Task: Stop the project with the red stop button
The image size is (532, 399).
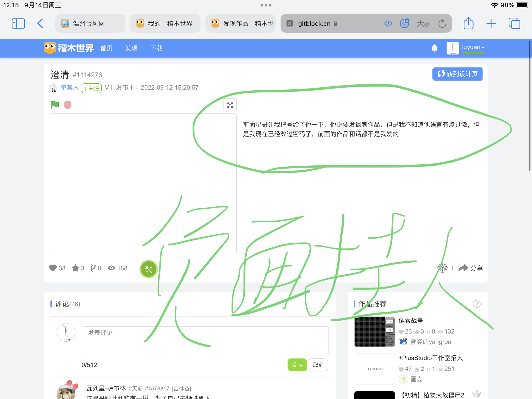Action: pos(68,105)
